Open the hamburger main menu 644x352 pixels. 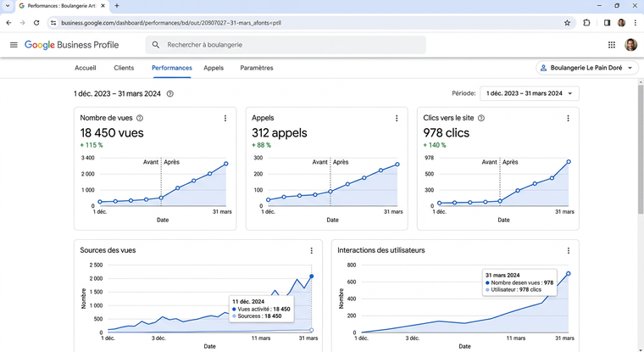[14, 45]
